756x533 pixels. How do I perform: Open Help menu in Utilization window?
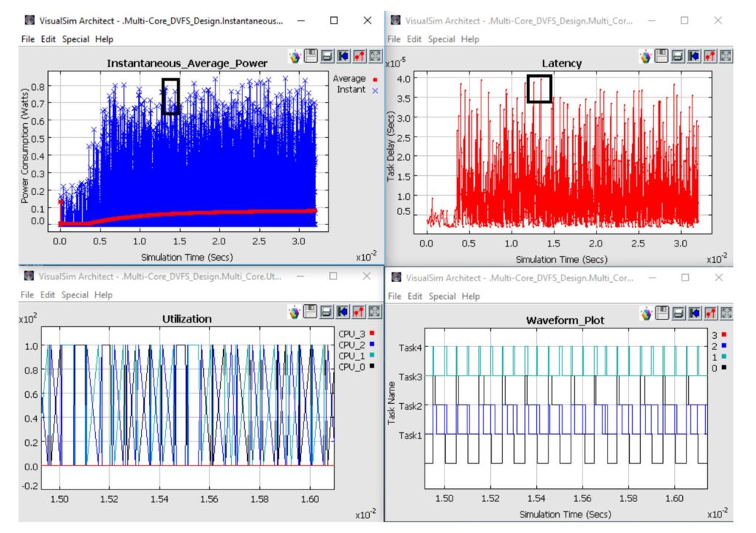103,295
